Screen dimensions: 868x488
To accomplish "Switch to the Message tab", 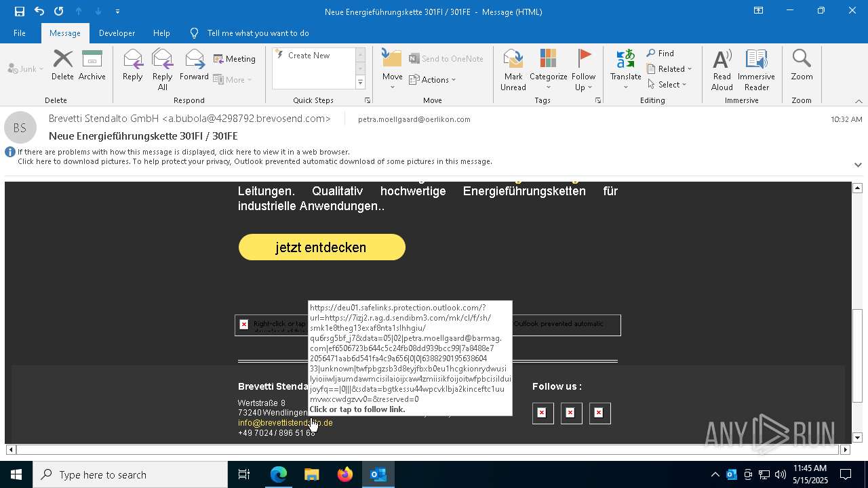I will [65, 33].
